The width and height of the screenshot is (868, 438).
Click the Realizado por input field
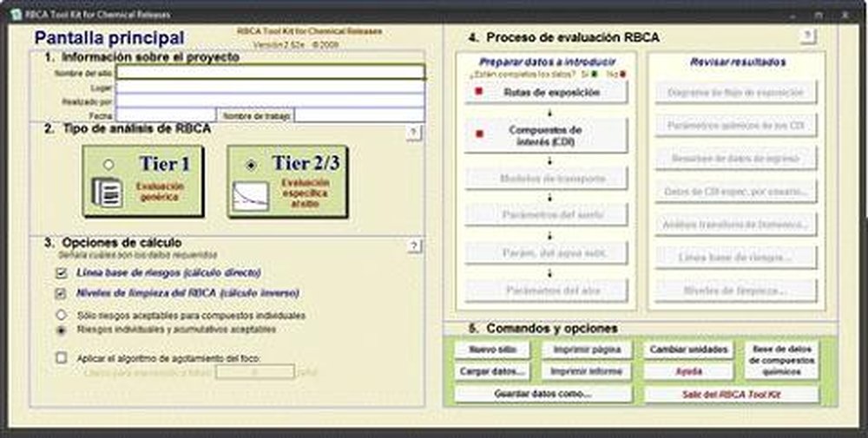270,101
